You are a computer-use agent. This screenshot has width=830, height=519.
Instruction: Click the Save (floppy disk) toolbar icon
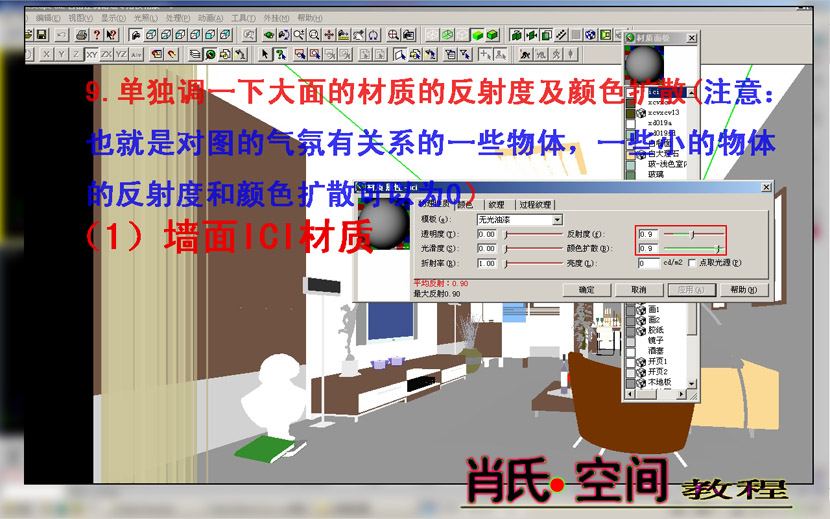(x=42, y=35)
